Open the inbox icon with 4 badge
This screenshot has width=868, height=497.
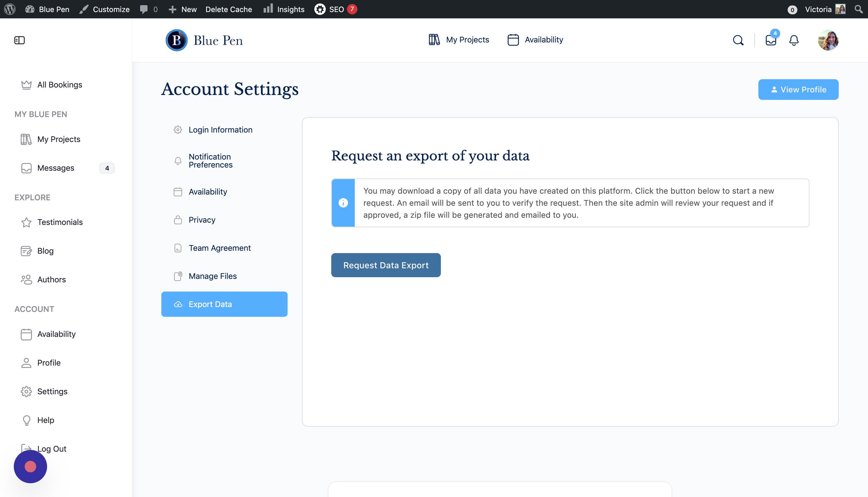[771, 40]
